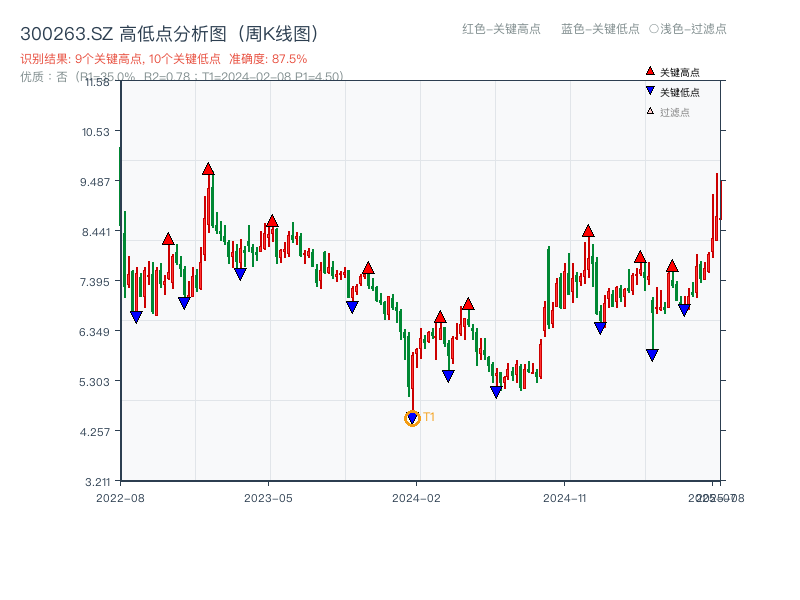This screenshot has height=600, width=800.
Task: Select the 关键低点 label in the chart legend
Action: [680, 92]
